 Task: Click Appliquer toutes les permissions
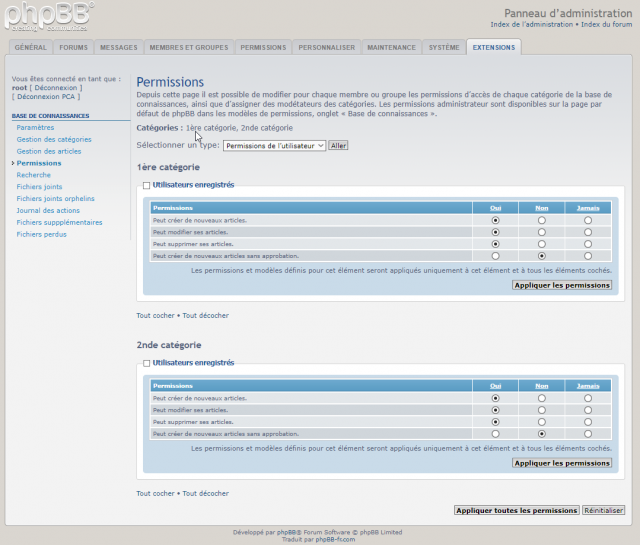point(516,510)
